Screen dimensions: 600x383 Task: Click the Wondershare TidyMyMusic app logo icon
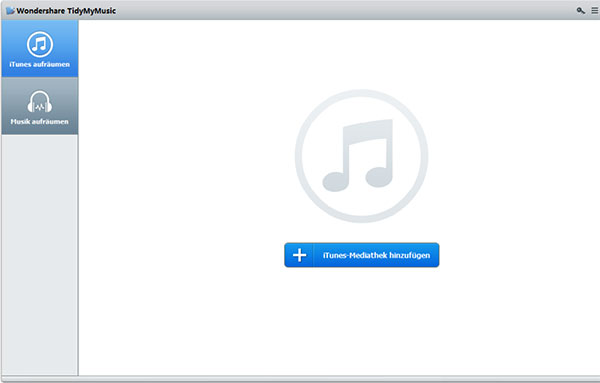10,11
